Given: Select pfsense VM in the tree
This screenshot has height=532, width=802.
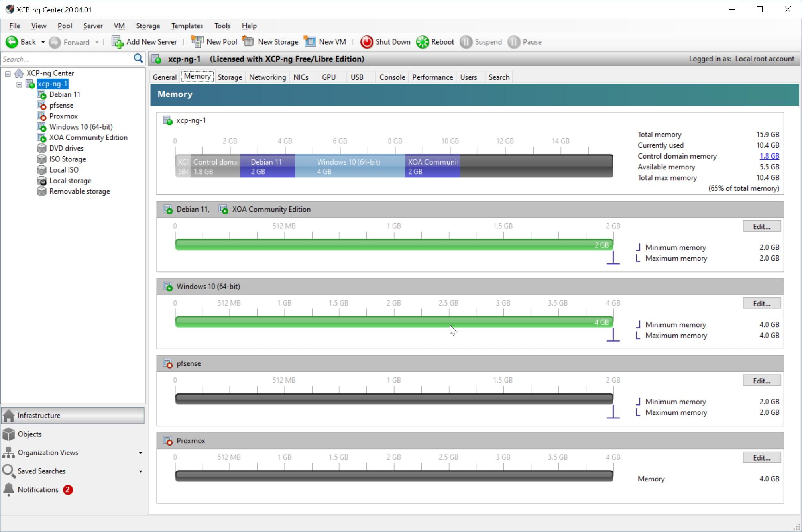Looking at the screenshot, I should coord(61,105).
